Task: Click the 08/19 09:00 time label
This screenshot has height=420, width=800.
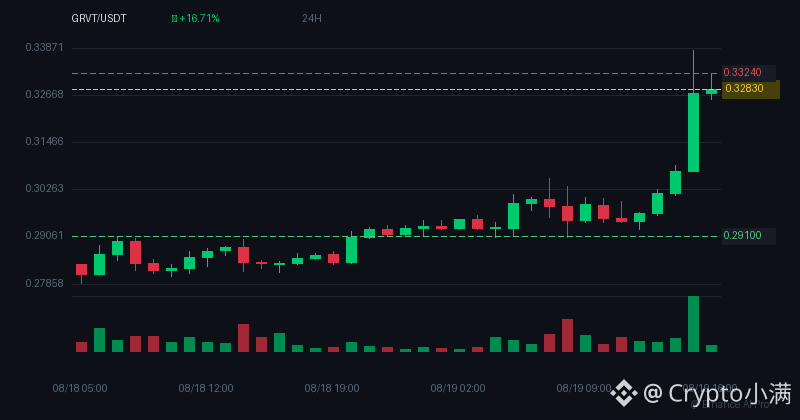Action: tap(584, 388)
